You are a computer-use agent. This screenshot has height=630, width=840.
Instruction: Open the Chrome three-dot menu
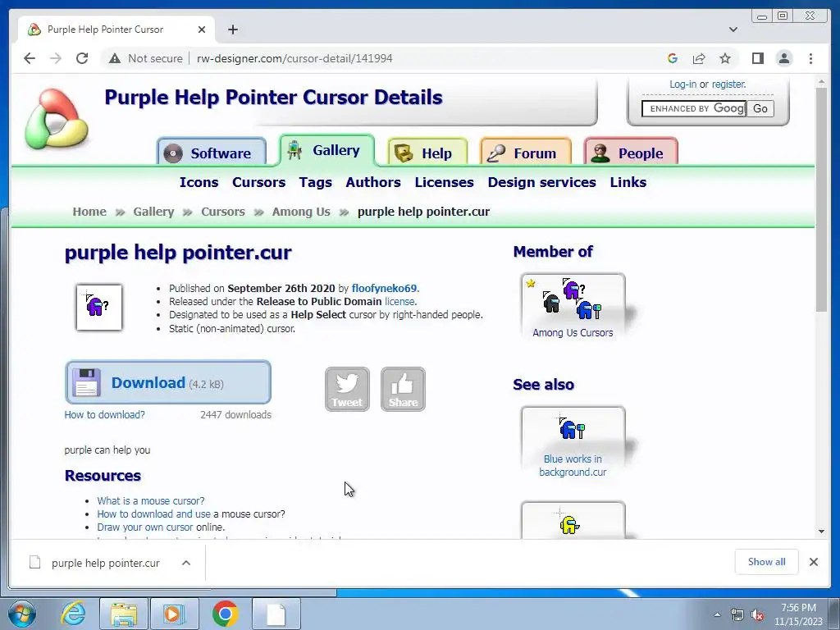coord(810,58)
